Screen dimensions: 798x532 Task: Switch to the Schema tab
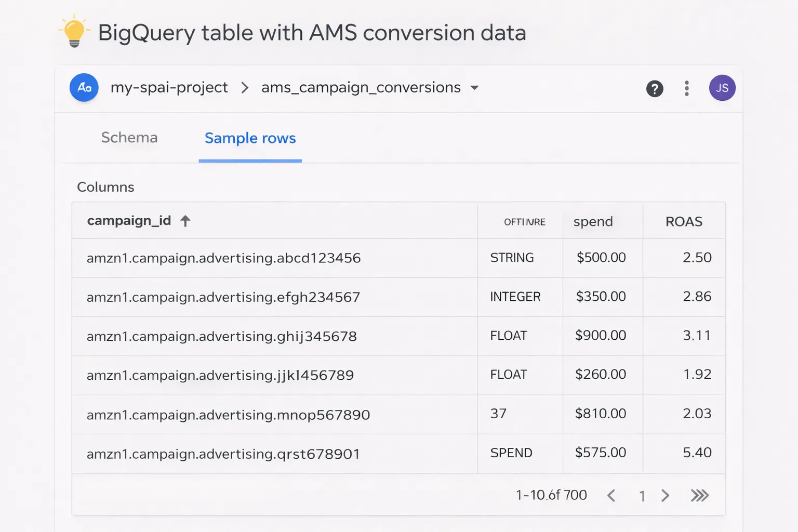(x=129, y=138)
